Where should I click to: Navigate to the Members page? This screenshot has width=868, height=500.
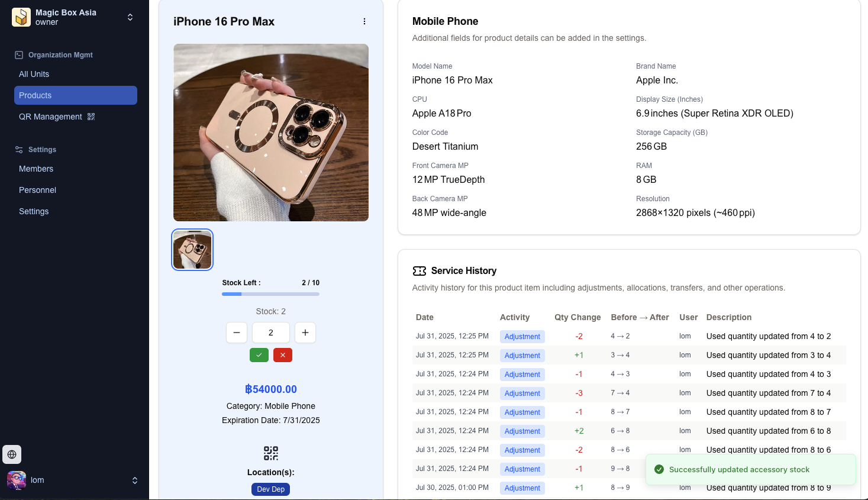(36, 169)
